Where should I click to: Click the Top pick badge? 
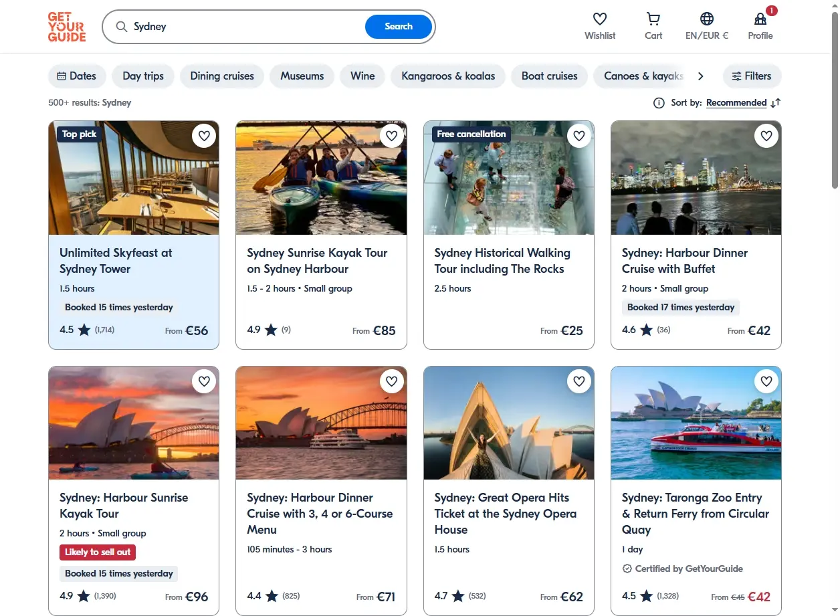click(x=79, y=134)
